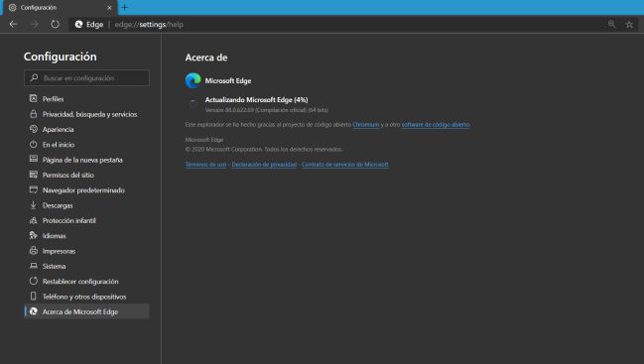The image size is (644, 364).
Task: Click the Acerca de heading
Action: [206, 58]
